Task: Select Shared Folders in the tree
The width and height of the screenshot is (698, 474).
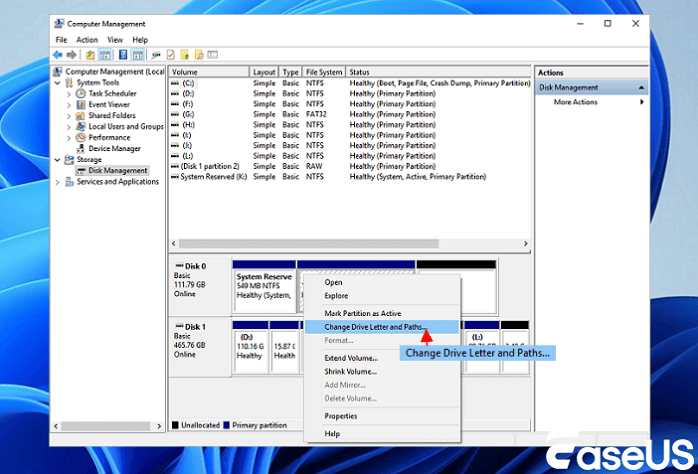Action: pos(112,115)
